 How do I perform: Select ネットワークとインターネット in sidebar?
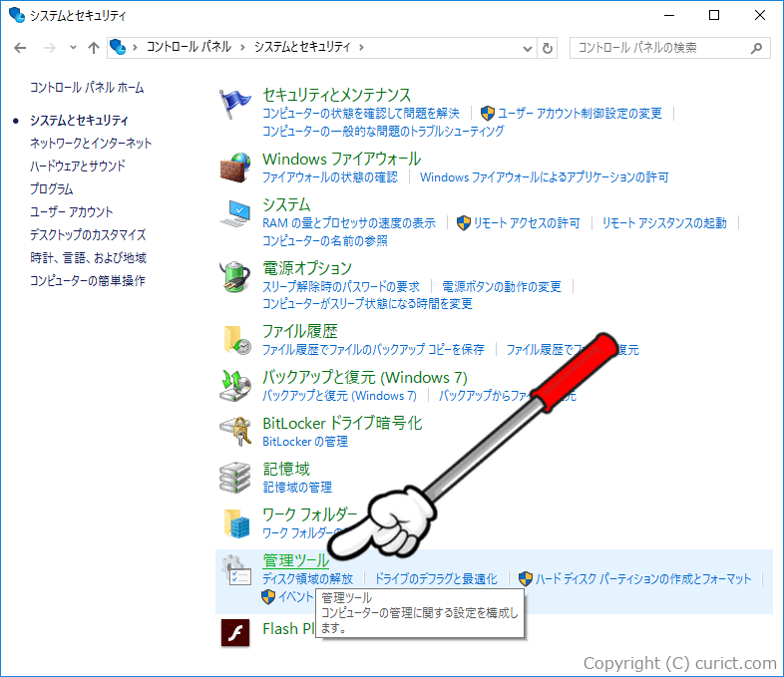(91, 143)
